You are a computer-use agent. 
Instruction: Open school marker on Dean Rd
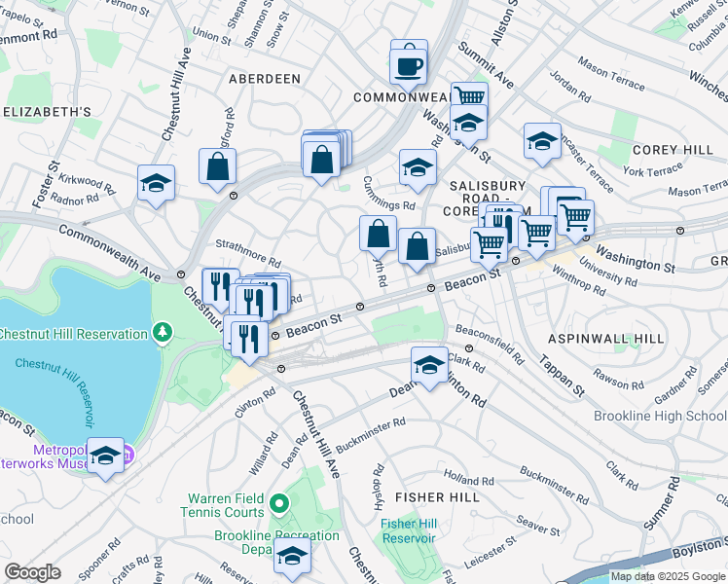tap(429, 367)
